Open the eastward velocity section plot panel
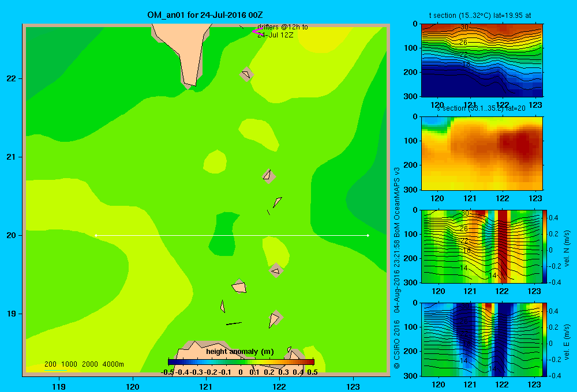This screenshot has width=577, height=392. 482,340
